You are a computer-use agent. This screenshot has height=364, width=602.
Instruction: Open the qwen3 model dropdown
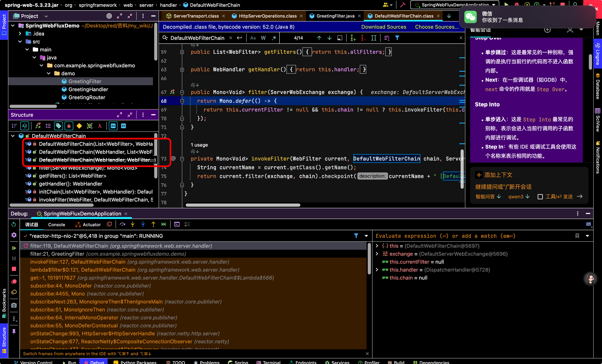coord(519,197)
